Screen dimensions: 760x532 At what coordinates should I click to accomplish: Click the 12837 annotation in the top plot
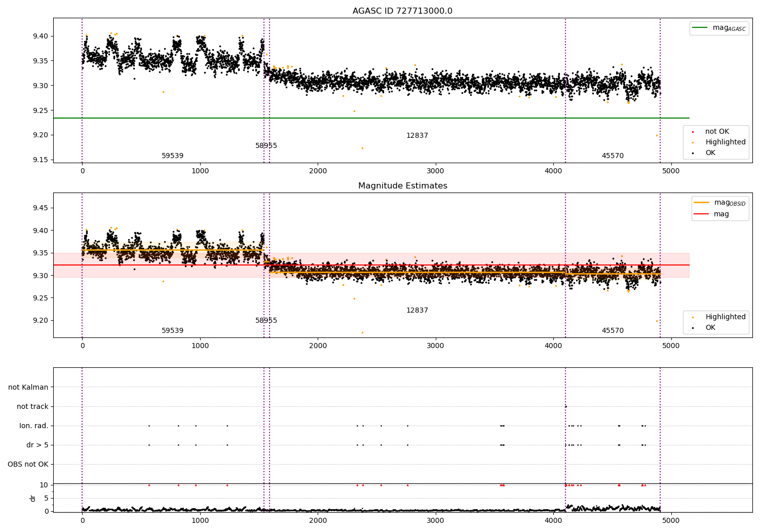(x=417, y=136)
